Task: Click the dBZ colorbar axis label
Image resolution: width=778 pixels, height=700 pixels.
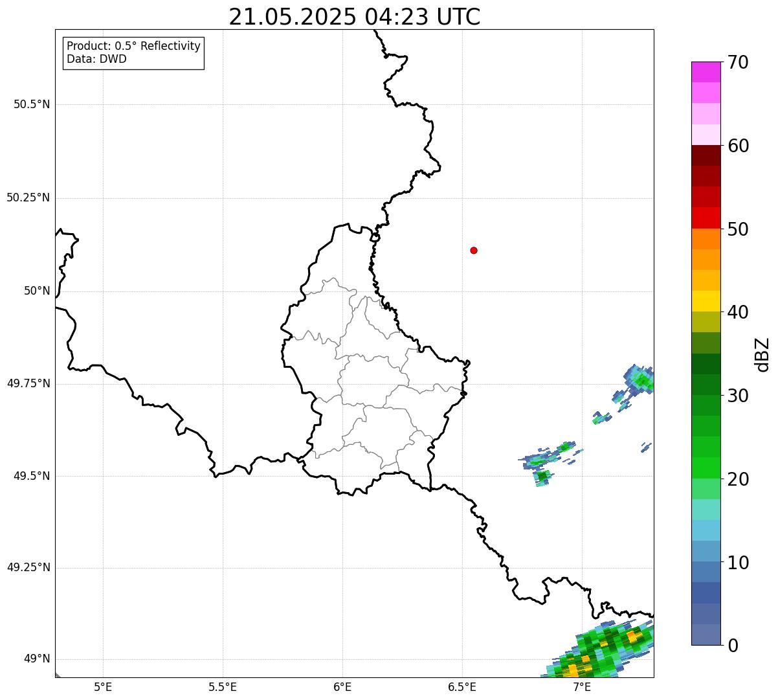Action: coord(762,354)
